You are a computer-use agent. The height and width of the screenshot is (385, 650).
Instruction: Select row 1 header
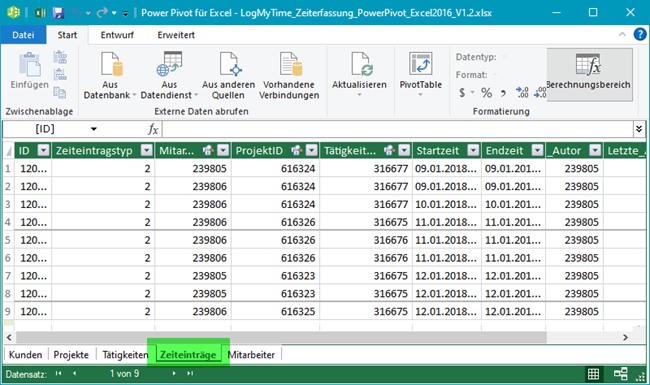click(x=8, y=168)
